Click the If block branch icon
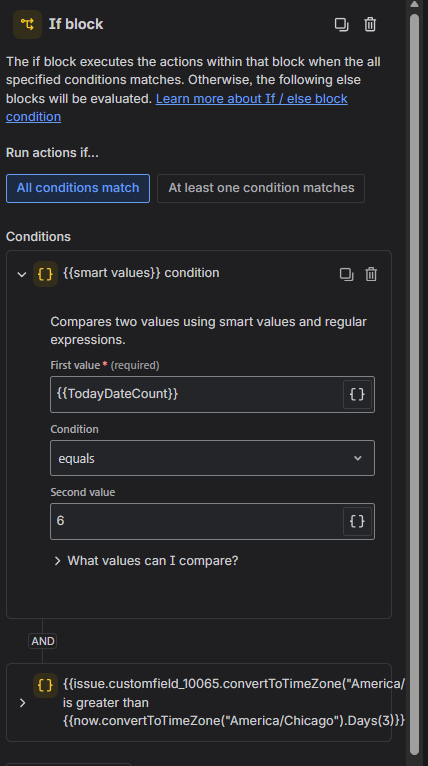Image resolution: width=428 pixels, height=766 pixels. pyautogui.click(x=27, y=24)
